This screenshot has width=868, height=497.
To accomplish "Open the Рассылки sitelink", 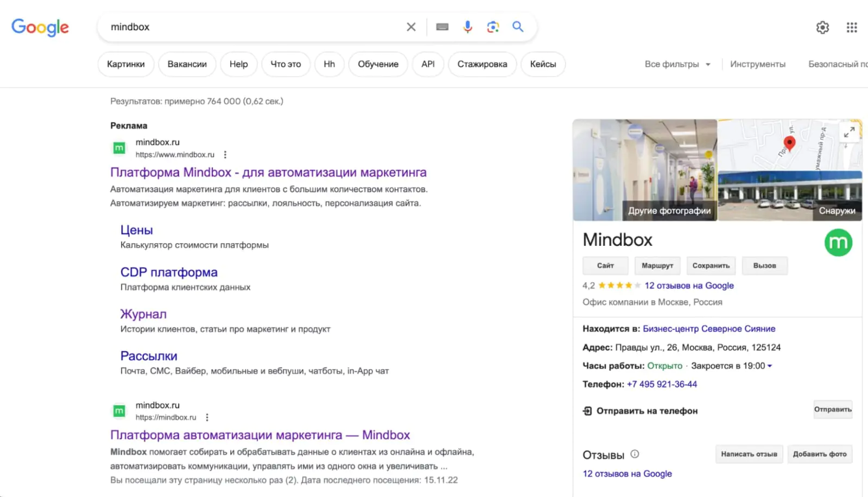I will (149, 356).
